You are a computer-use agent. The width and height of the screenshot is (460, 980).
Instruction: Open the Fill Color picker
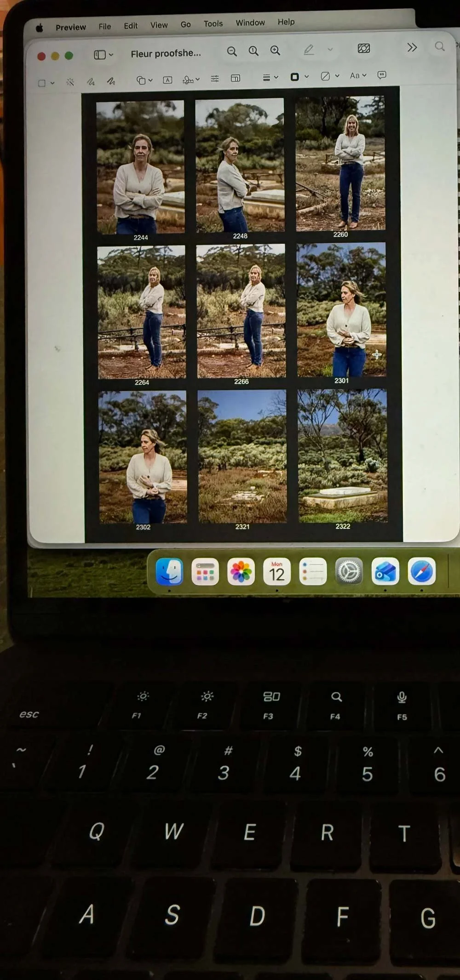330,76
